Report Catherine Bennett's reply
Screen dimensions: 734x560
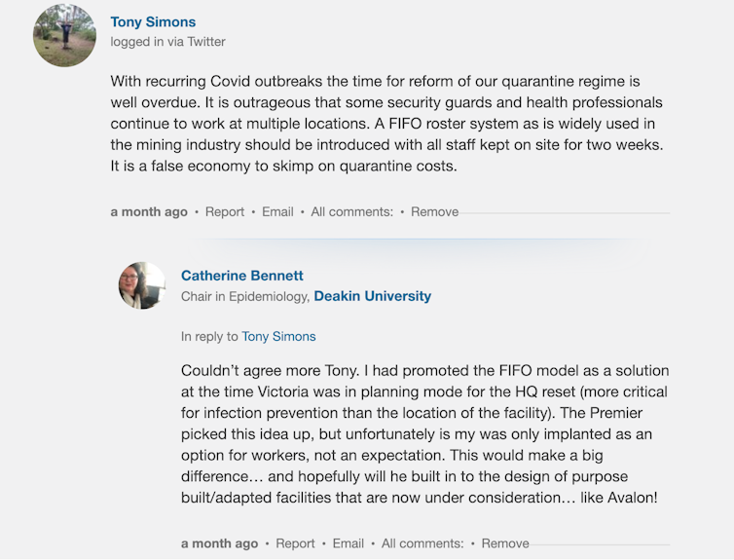click(x=295, y=543)
